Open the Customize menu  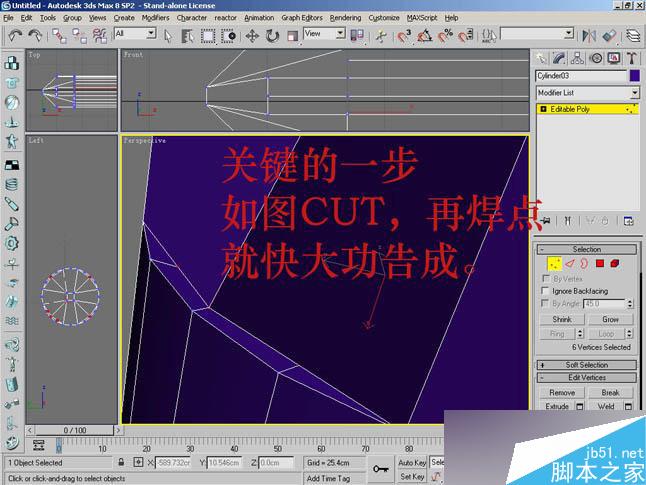[384, 18]
